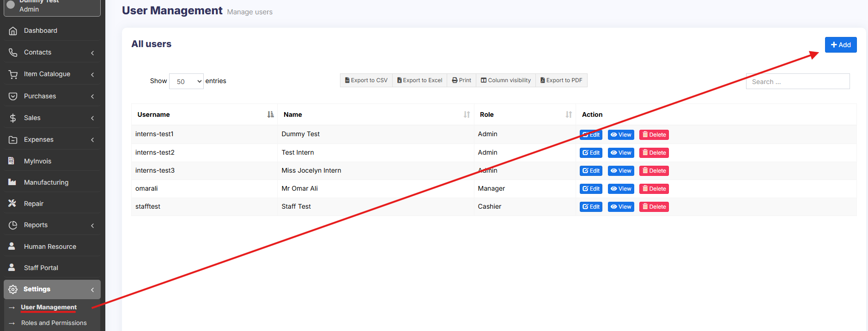Click the Repair tools icon
Image resolution: width=868 pixels, height=331 pixels.
(x=12, y=204)
